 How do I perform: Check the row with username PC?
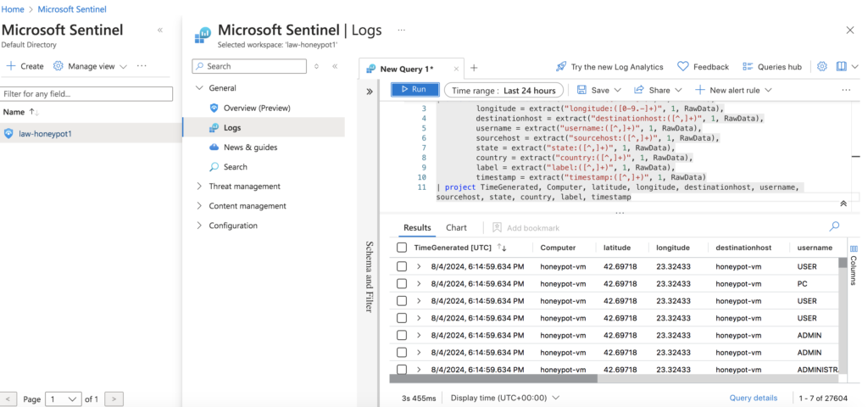pyautogui.click(x=402, y=283)
